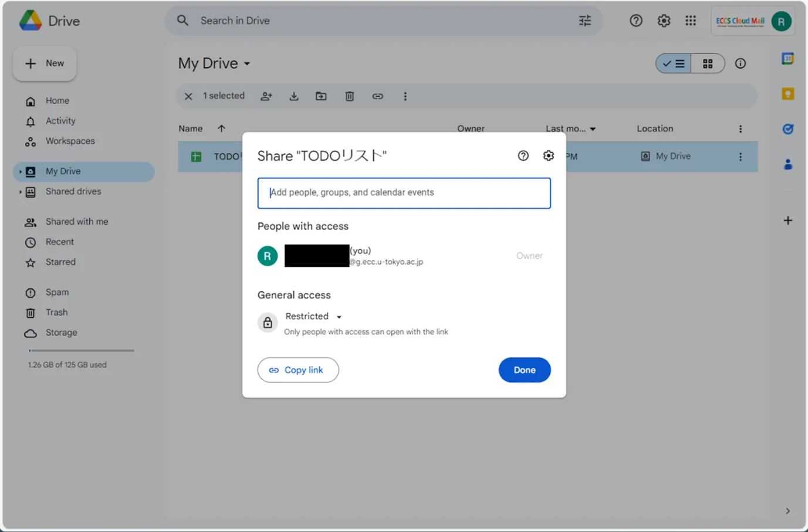
Task: Switch to list layout view
Action: click(674, 63)
